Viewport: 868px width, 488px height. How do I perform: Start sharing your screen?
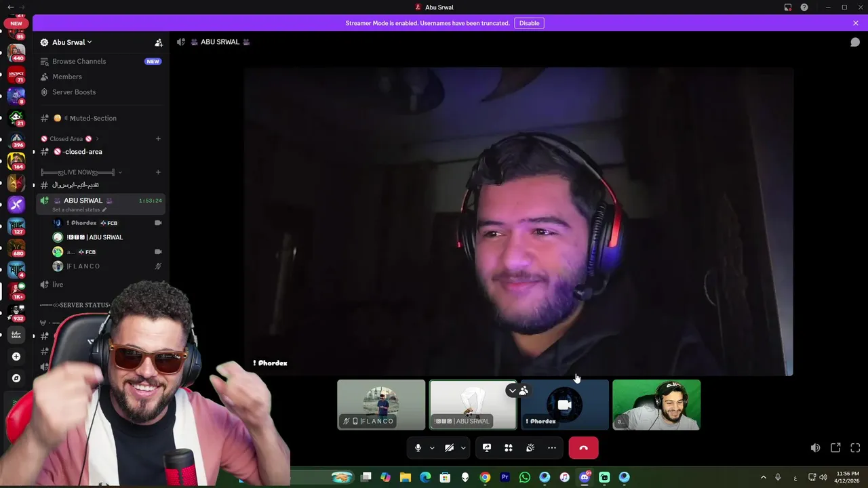487,448
